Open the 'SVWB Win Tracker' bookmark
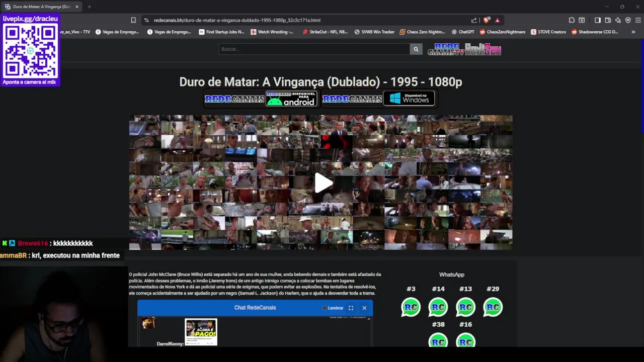Image resolution: width=644 pixels, height=362 pixels. pyautogui.click(x=374, y=32)
